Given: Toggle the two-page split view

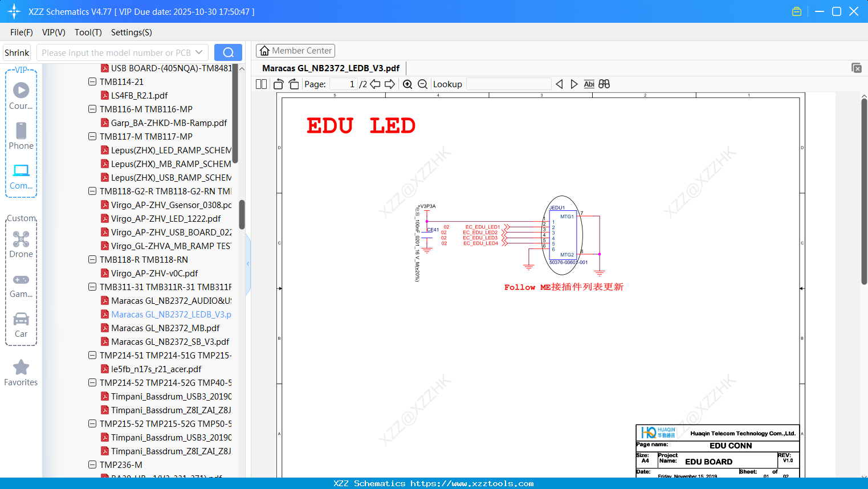Looking at the screenshot, I should (261, 84).
